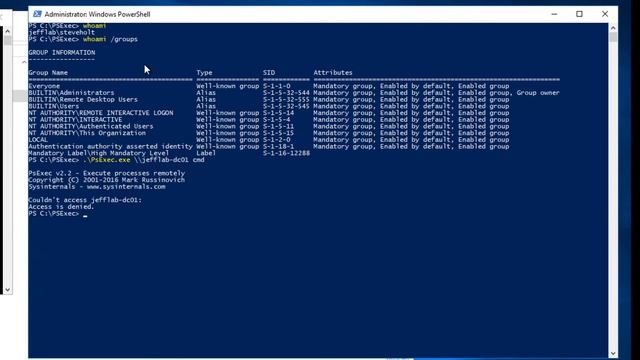Click 'BUILTIN\Administrators' group name

(71, 93)
